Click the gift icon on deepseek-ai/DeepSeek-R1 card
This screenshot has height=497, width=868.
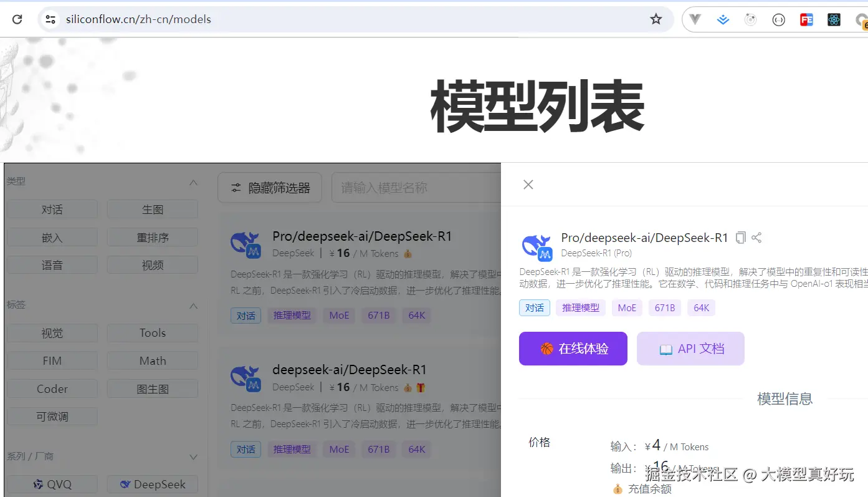tap(421, 388)
